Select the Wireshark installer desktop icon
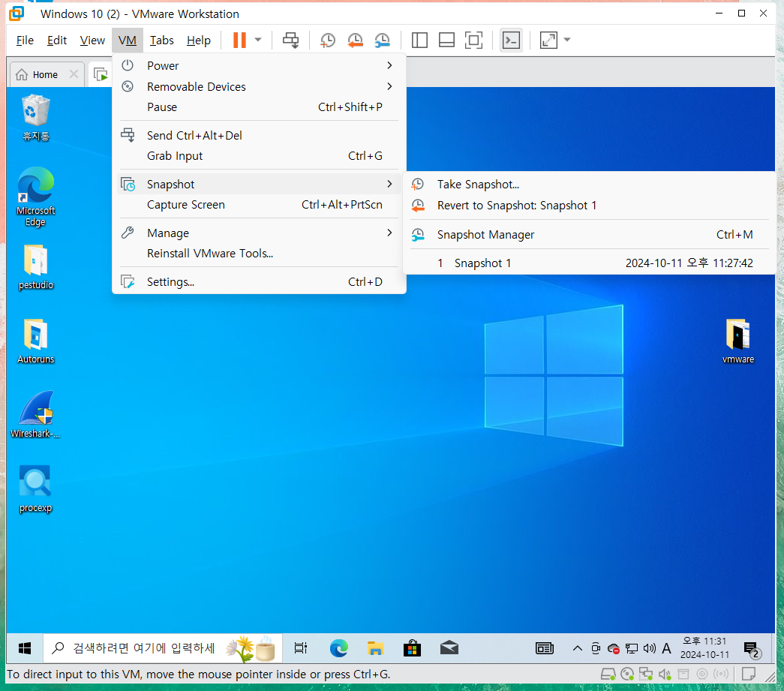This screenshot has width=784, height=691. 35,415
